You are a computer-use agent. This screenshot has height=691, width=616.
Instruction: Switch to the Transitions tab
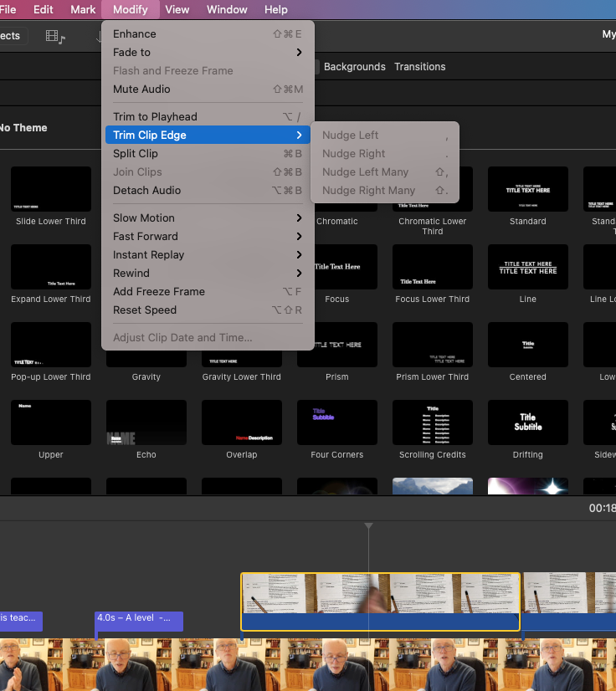419,67
